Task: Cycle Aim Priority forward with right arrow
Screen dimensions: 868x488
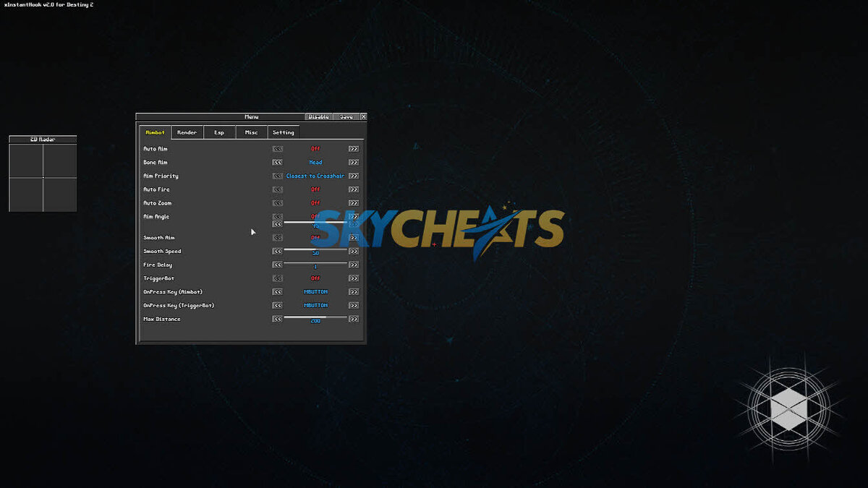Action: tap(354, 176)
